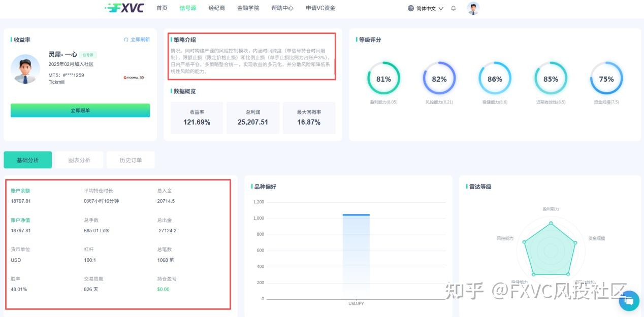644x317 pixels.
Task: Click 交易周期 value 826 天
Action: click(91, 290)
